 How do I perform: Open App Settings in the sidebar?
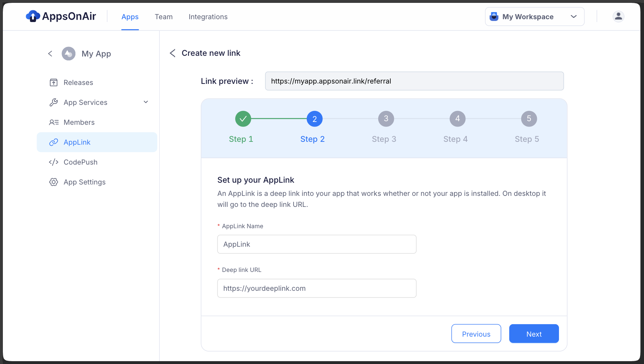[97, 182]
